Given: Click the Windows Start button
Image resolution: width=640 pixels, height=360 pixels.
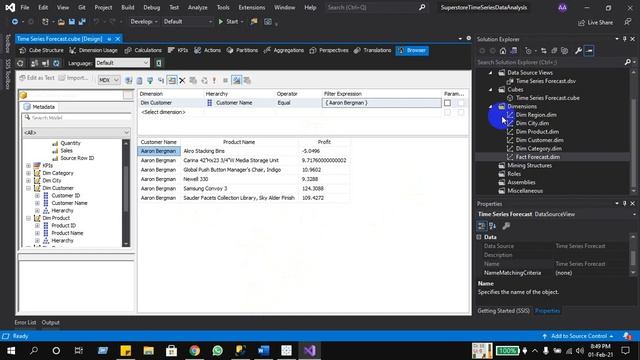Looking at the screenshot, I should [x=11, y=351].
